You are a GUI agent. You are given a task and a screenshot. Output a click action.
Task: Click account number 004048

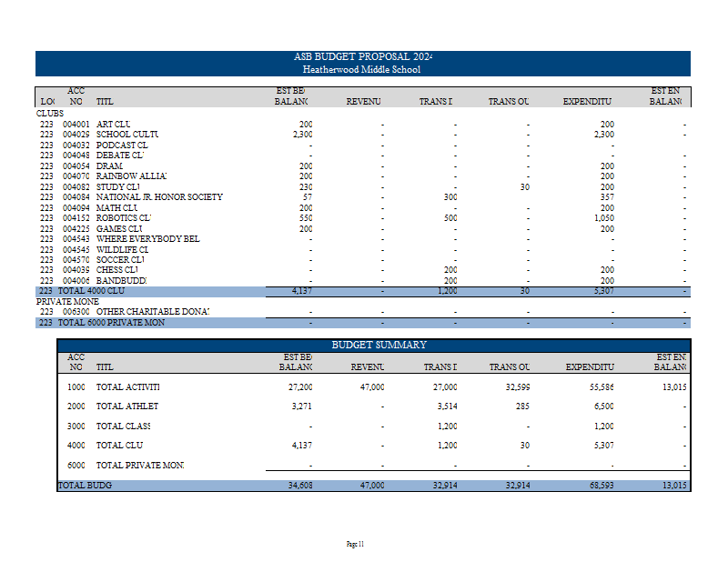pyautogui.click(x=76, y=155)
